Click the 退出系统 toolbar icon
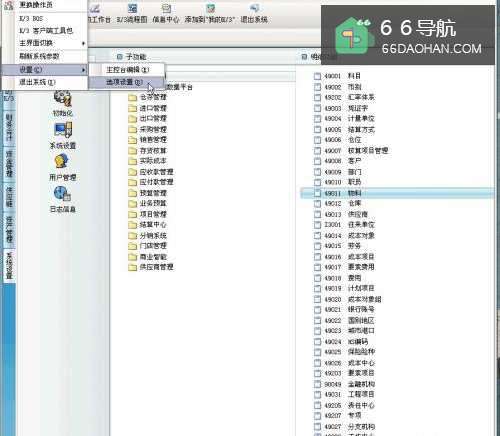500x436 pixels. coord(254,13)
